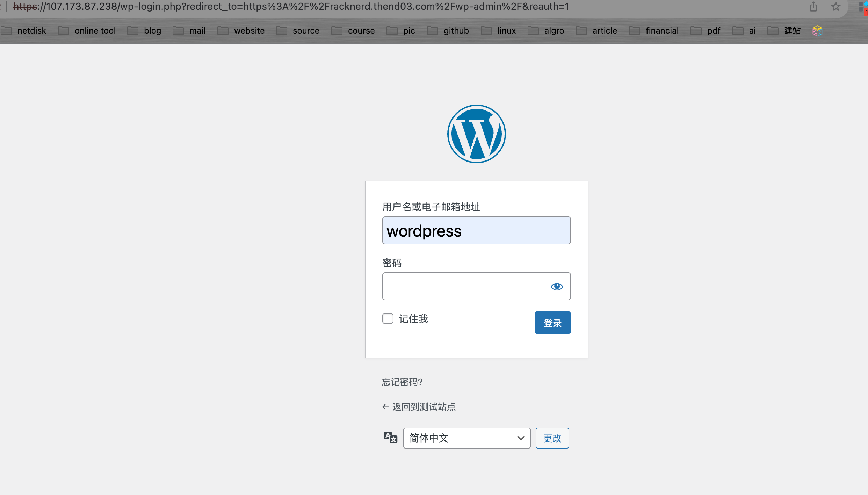Open the 建站 bookmark folder
The height and width of the screenshot is (495, 868).
[784, 31]
